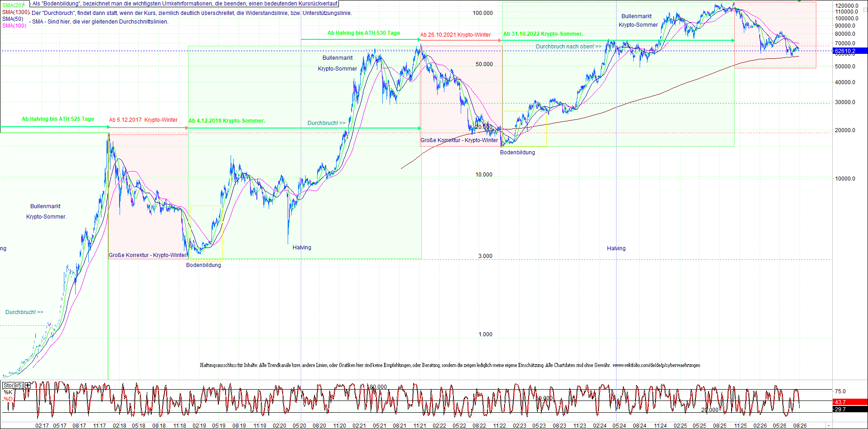This screenshot has width=868, height=429.
Task: Click the Halving label near the 05 24 date
Action: pos(616,248)
